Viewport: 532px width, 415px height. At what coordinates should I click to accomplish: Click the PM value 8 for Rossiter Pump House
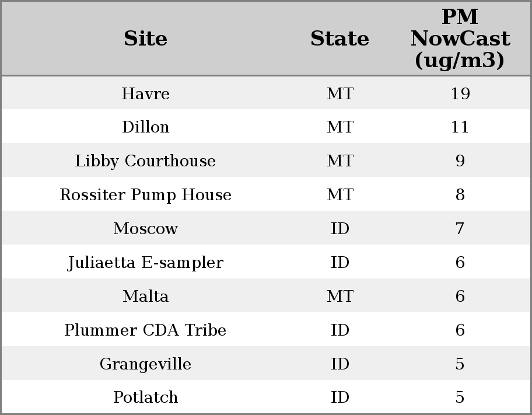[460, 195]
